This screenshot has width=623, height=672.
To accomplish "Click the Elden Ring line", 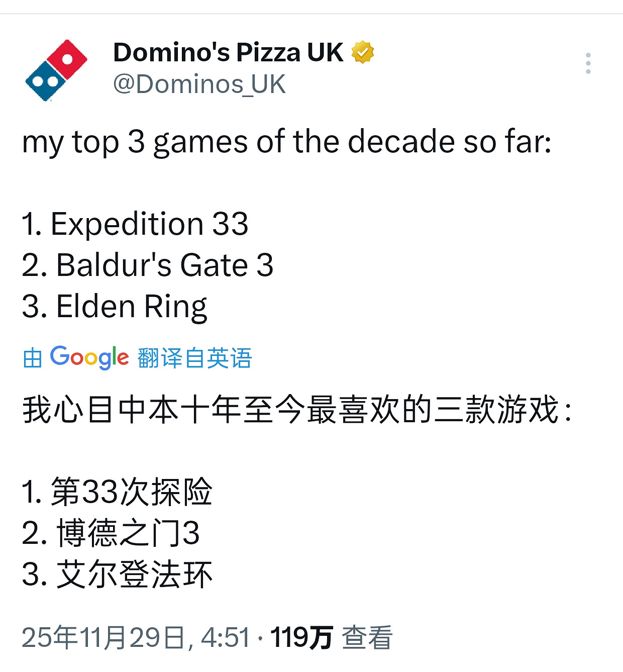I will [115, 306].
